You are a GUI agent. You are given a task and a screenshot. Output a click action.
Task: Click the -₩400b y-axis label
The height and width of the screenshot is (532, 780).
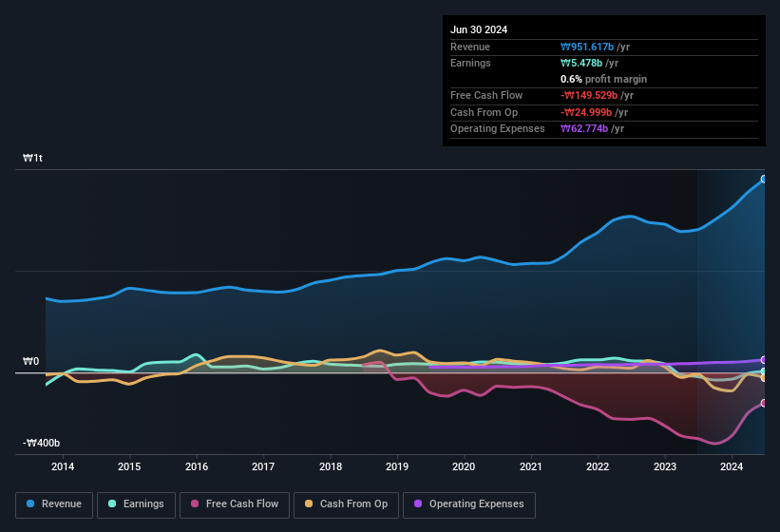click(x=41, y=443)
